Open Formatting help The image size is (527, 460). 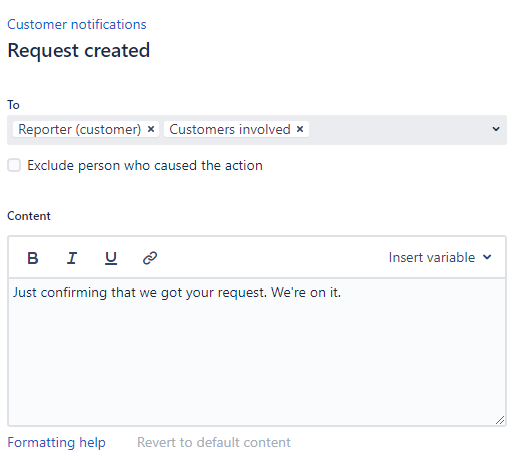[56, 443]
